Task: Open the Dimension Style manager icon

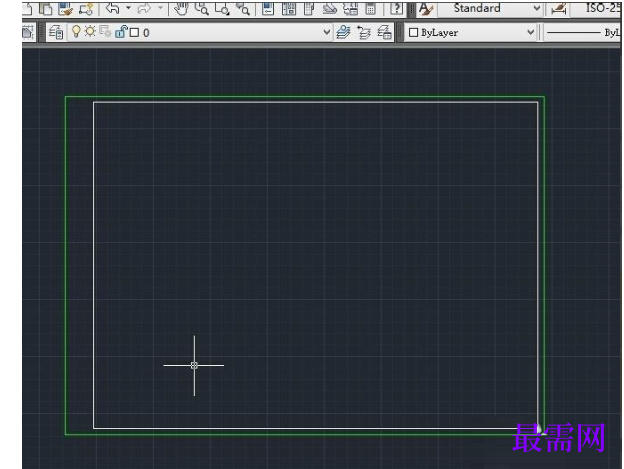Action: 559,9
